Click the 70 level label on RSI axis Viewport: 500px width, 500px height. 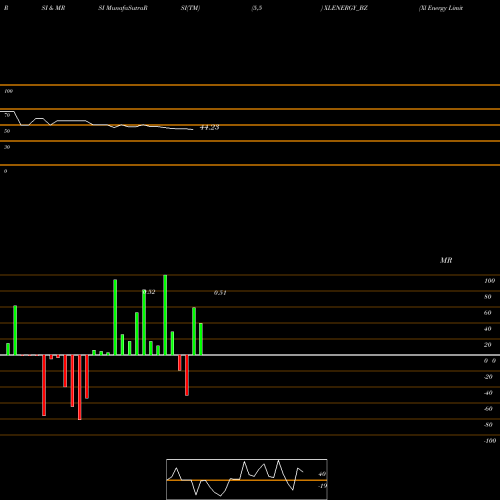coord(7,115)
